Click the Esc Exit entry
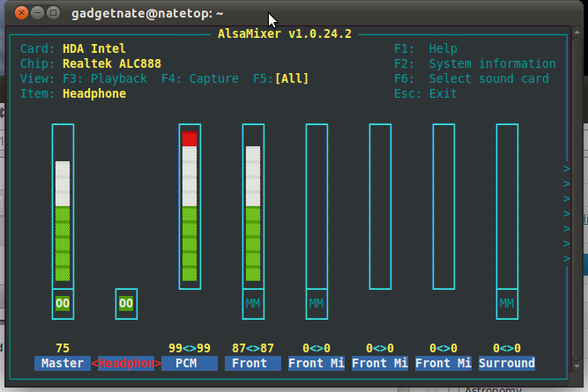The height and width of the screenshot is (392, 588). (426, 93)
